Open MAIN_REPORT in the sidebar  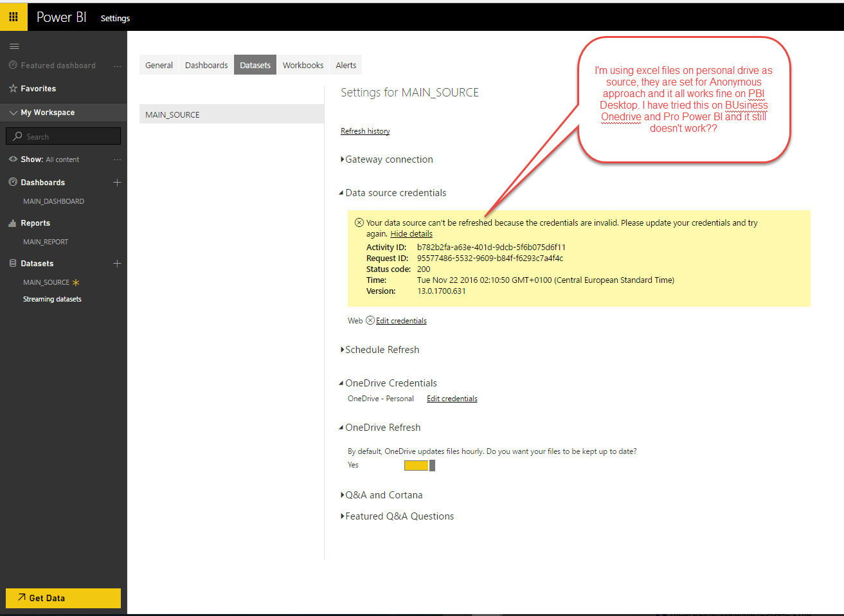point(46,242)
